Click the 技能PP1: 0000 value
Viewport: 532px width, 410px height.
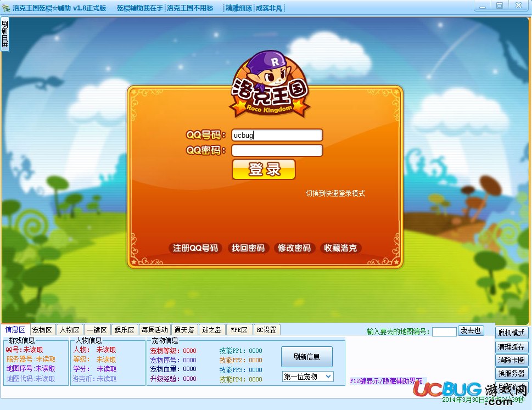pos(240,351)
